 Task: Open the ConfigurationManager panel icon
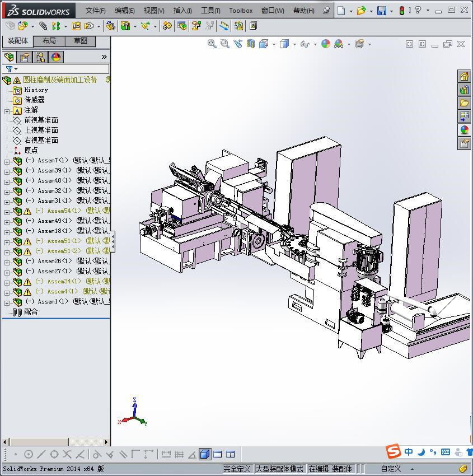click(x=40, y=57)
